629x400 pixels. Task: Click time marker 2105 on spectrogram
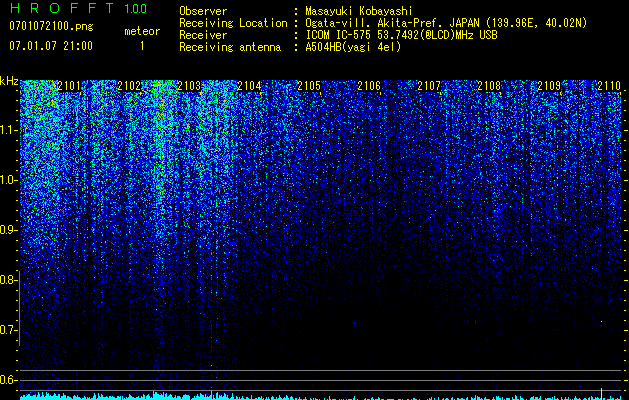309,86
